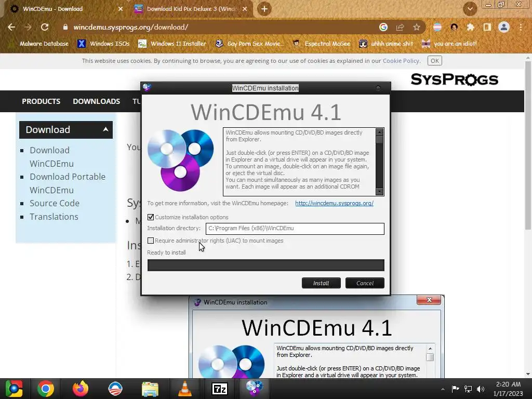Toggle the browser side panel

(487, 27)
